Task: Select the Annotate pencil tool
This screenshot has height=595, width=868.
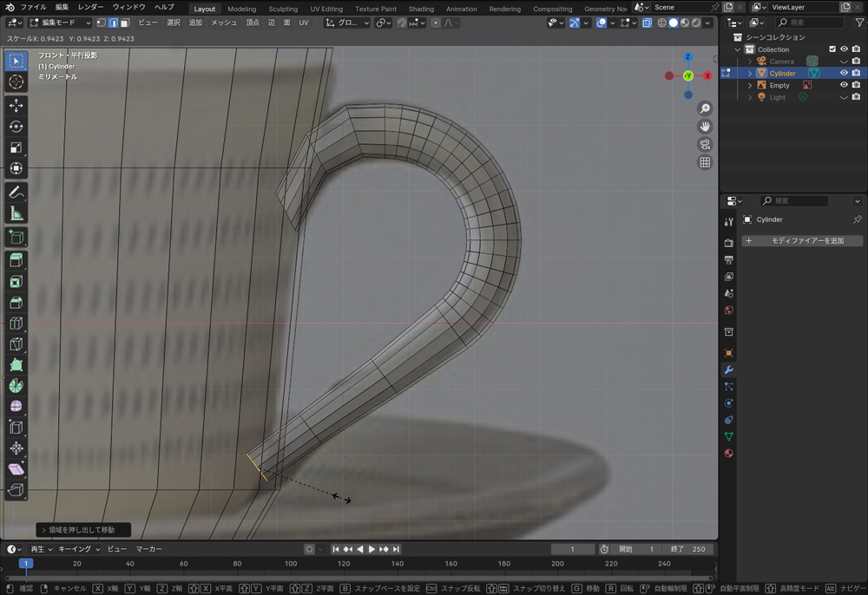Action: (16, 192)
